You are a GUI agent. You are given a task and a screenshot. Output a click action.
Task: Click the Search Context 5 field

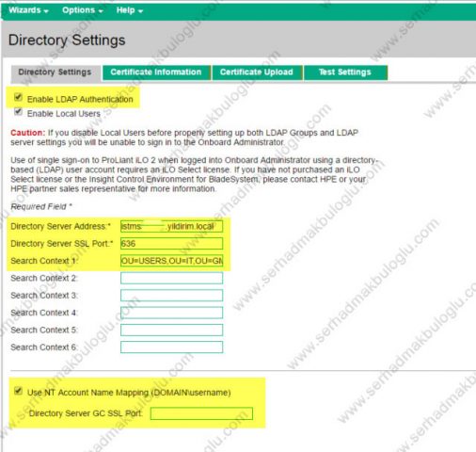(x=171, y=330)
